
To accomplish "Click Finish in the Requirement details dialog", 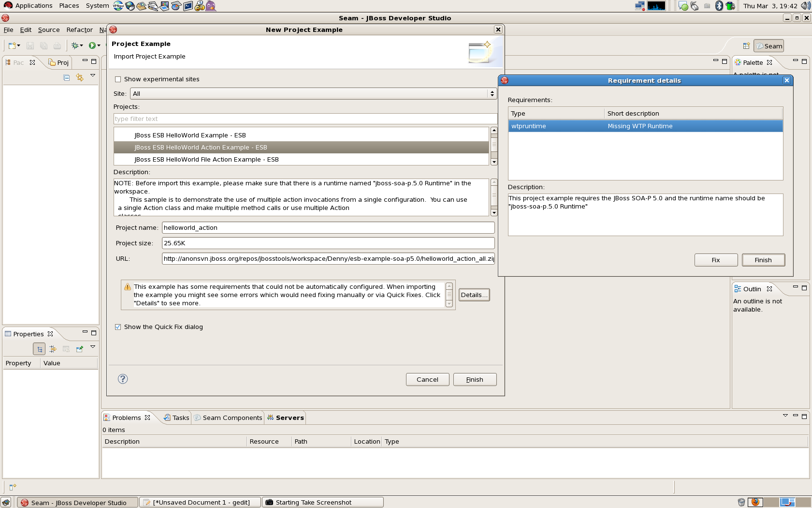I will (763, 260).
